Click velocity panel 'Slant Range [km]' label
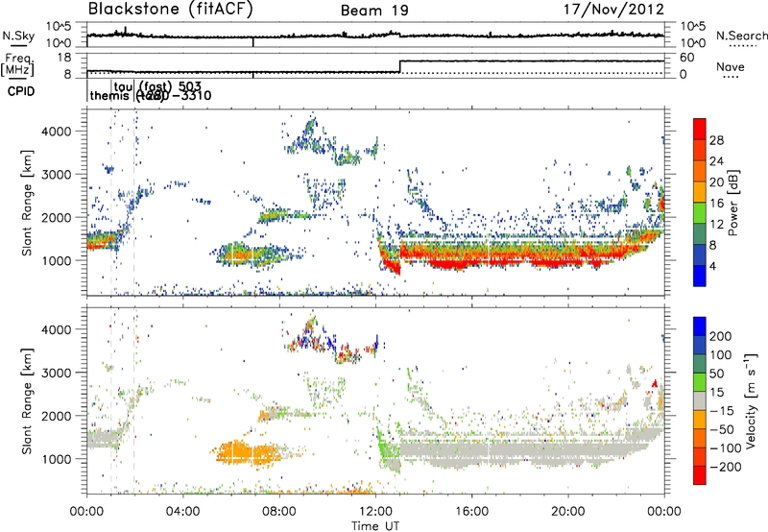 [27, 400]
